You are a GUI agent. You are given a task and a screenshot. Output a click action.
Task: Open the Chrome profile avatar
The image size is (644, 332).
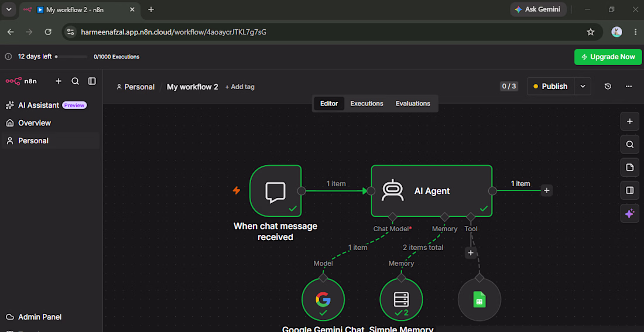pos(616,32)
